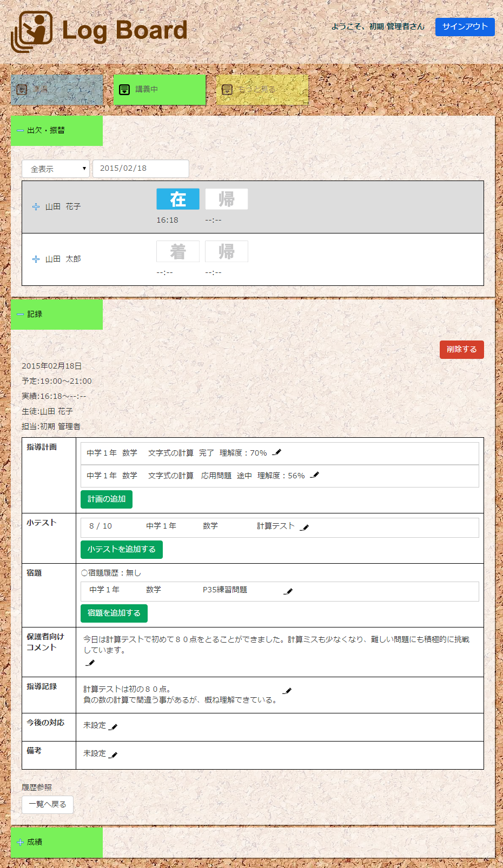Edit the 応用問題 plan row with its pencil
503x868 pixels.
(x=315, y=475)
